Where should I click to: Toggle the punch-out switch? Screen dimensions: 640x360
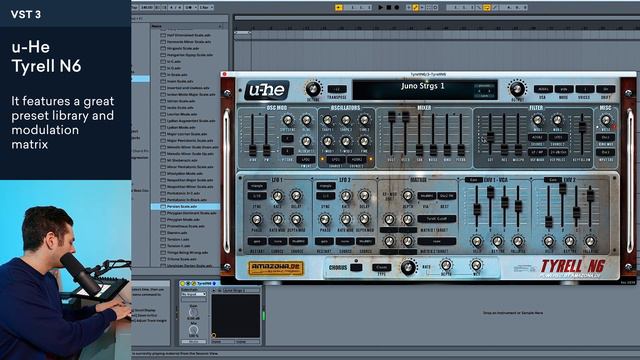495,7
